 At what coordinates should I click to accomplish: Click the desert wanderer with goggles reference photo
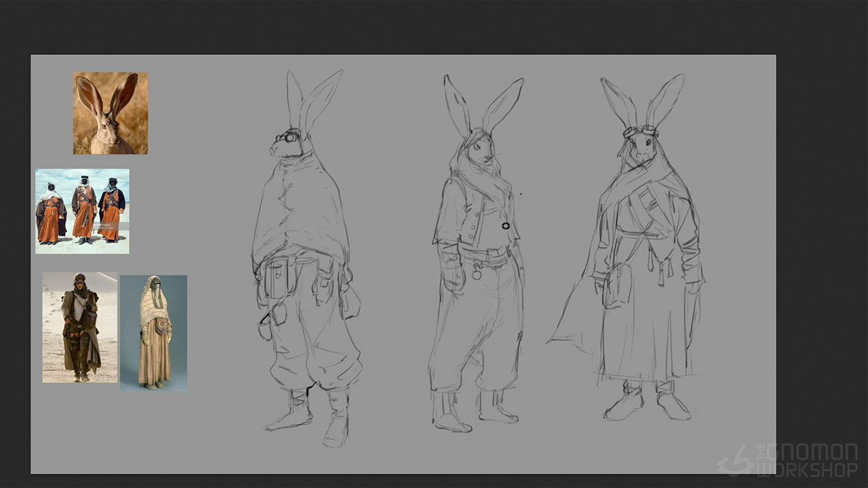pos(80,327)
